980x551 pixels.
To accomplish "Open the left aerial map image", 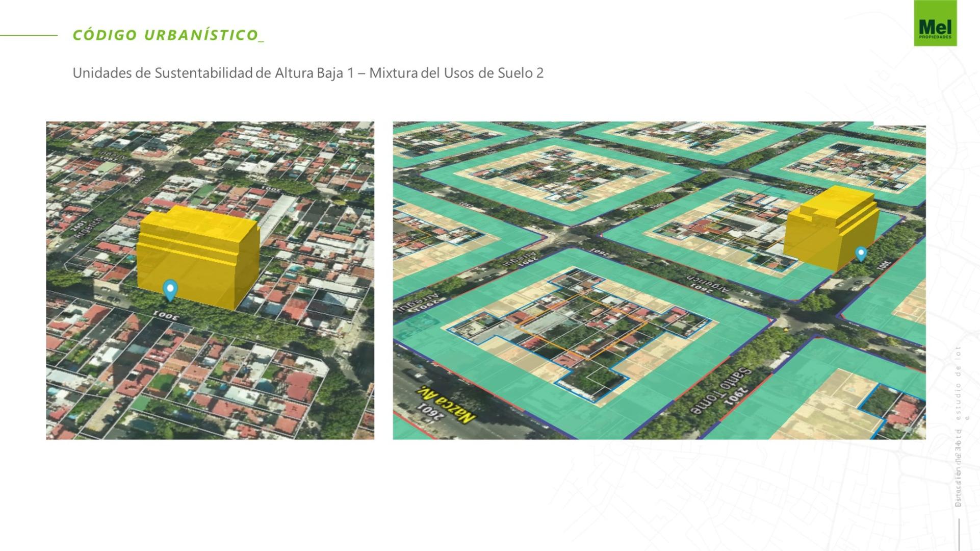I will pos(210,280).
